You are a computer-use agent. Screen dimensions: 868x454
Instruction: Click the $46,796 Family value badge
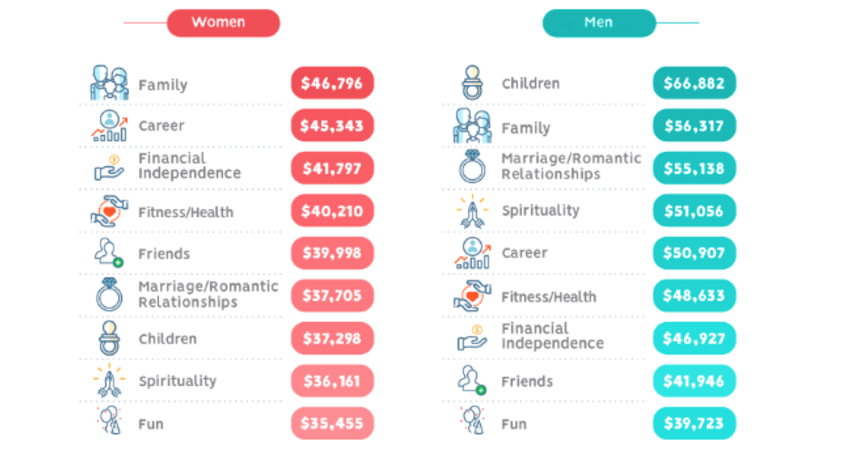pyautogui.click(x=332, y=83)
